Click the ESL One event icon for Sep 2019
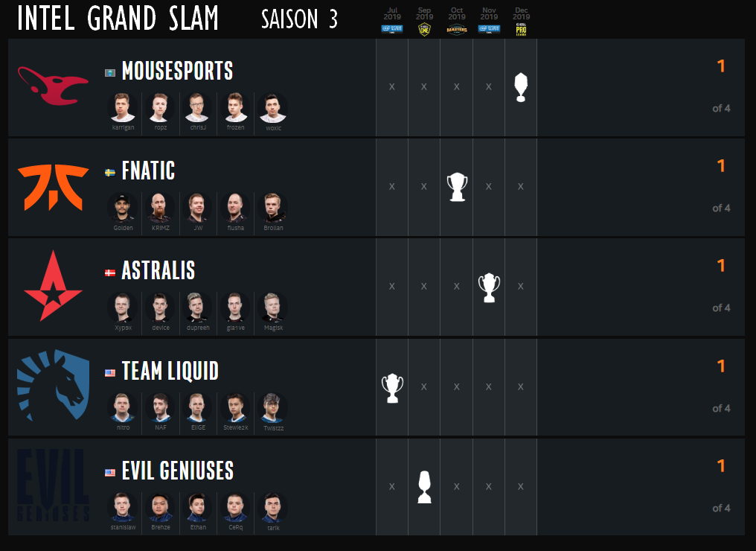This screenshot has width=756, height=551. pyautogui.click(x=424, y=28)
